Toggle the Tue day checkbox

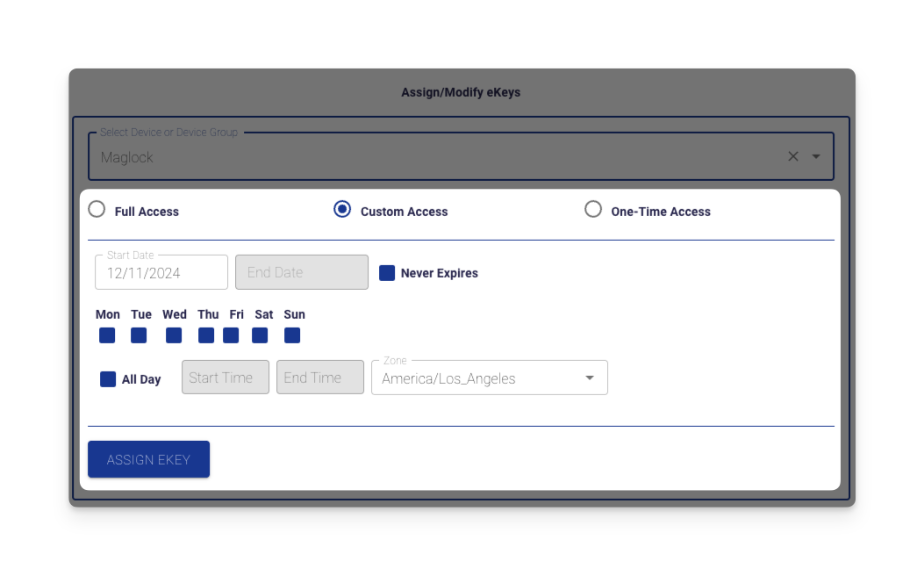[x=139, y=335]
